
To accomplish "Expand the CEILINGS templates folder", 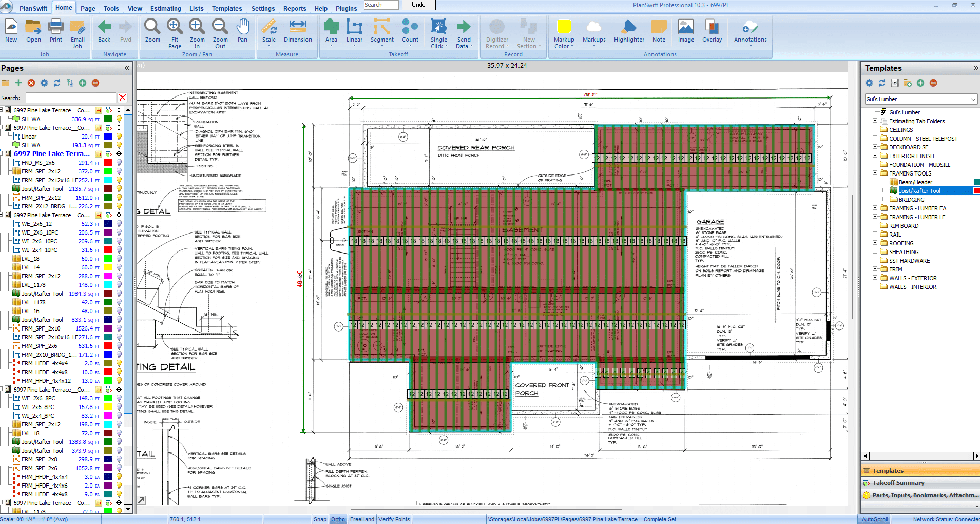I will (x=876, y=129).
